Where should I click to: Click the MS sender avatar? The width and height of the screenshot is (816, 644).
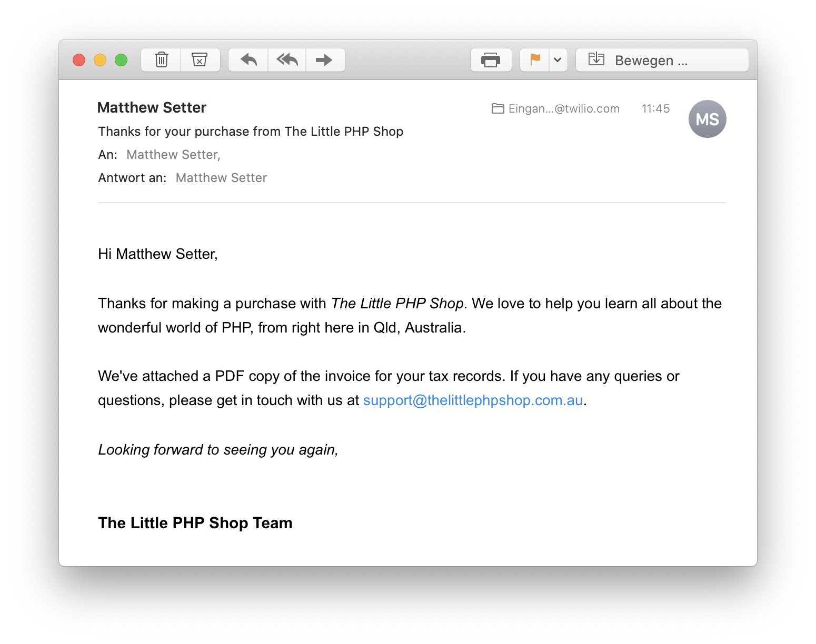point(708,119)
